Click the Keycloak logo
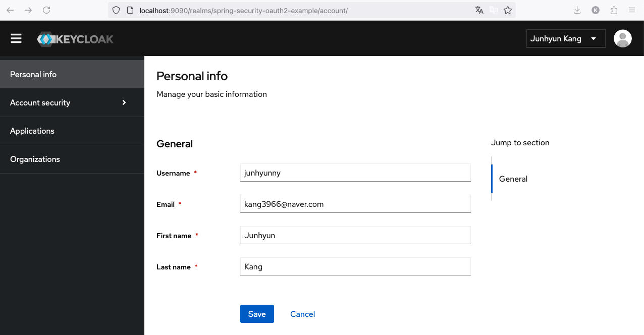Screen dimensions: 644x335 [x=76, y=39]
